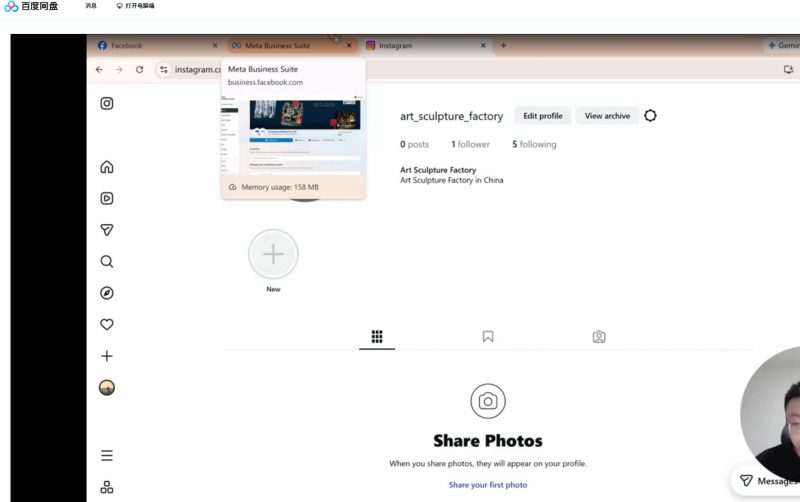Image resolution: width=800 pixels, height=502 pixels.
Task: Close the Instagram browser tab
Action: (x=483, y=45)
